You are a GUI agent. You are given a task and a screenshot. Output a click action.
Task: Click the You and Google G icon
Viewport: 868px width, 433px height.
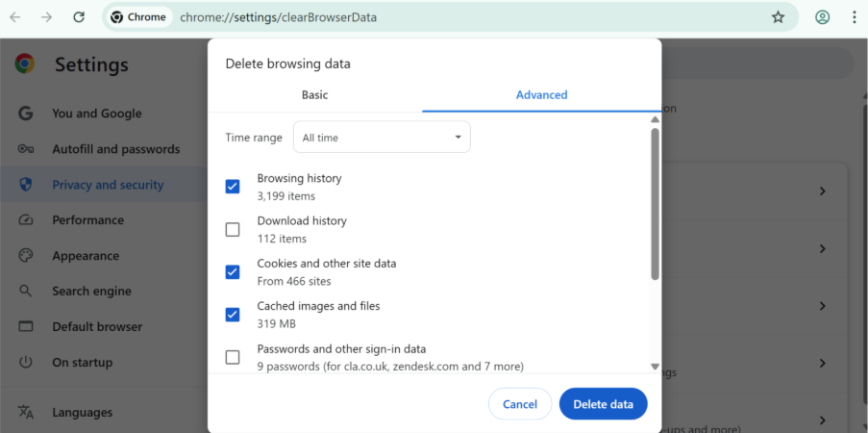point(25,114)
